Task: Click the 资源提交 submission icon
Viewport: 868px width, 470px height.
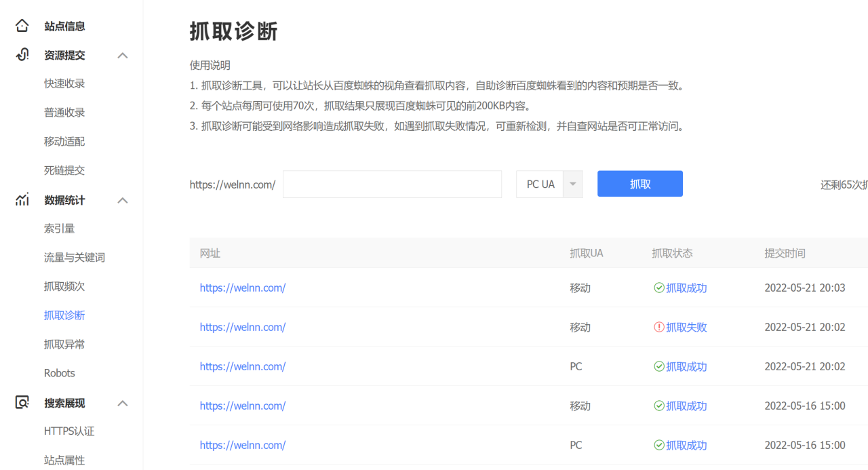Action: point(22,54)
